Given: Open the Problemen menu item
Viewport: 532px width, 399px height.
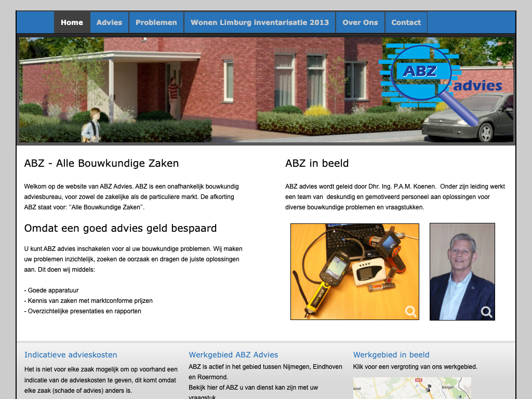Looking at the screenshot, I should 156,22.
